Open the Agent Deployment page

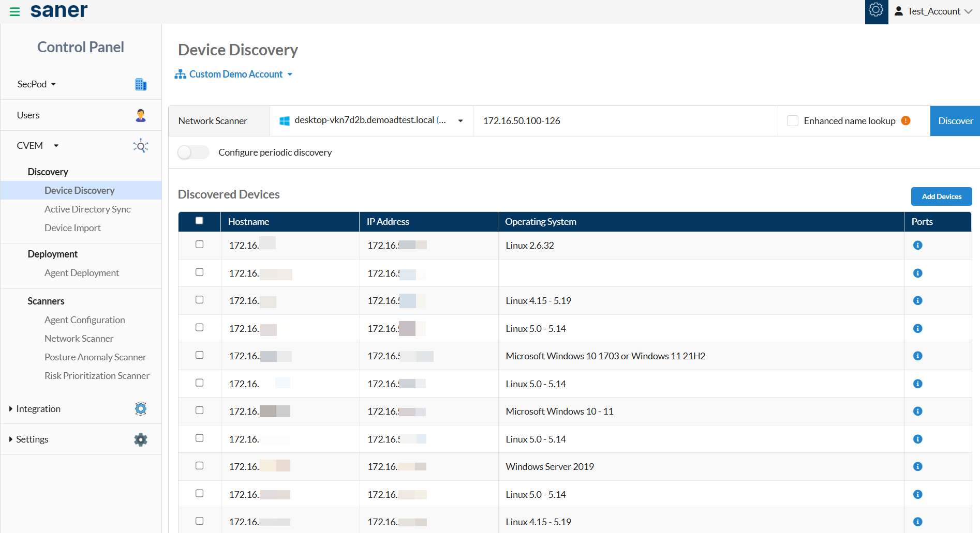(x=82, y=273)
